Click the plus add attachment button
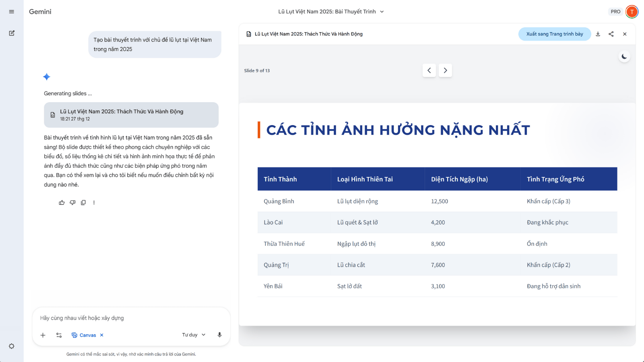 point(43,335)
